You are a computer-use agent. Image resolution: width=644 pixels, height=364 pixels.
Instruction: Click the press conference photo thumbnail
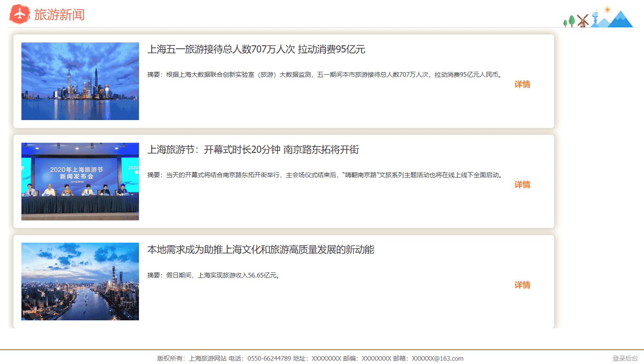click(x=80, y=181)
